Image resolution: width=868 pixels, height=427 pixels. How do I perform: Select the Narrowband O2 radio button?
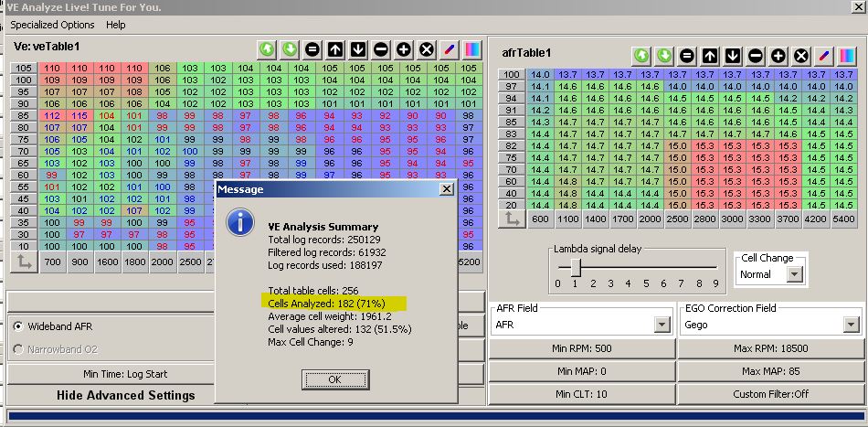tap(18, 349)
